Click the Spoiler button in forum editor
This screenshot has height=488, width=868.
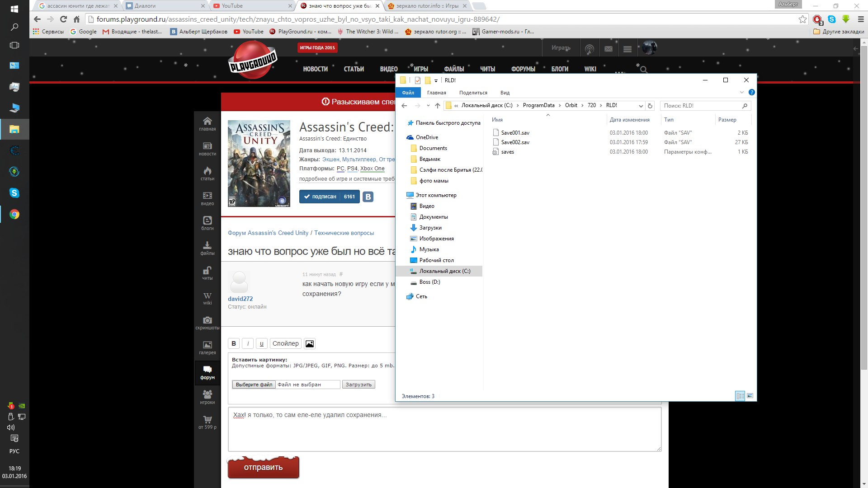(x=286, y=343)
